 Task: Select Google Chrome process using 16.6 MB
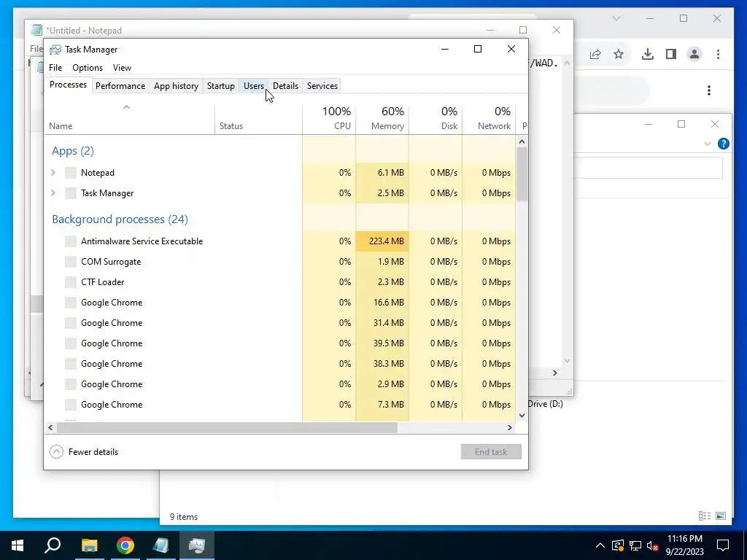click(x=280, y=303)
